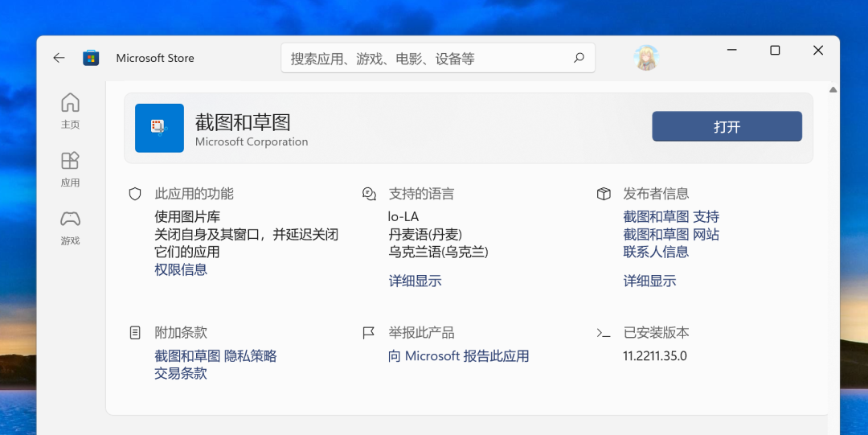Click the lo-LA language entry
The height and width of the screenshot is (435, 868).
click(403, 216)
